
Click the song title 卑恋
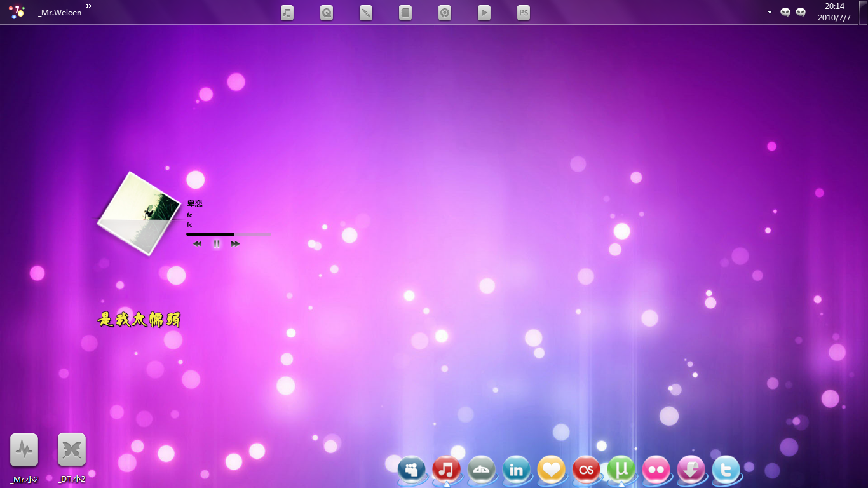(194, 204)
